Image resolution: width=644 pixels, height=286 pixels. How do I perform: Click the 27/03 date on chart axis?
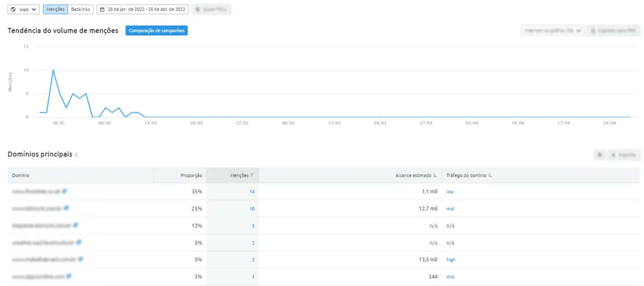tap(426, 123)
